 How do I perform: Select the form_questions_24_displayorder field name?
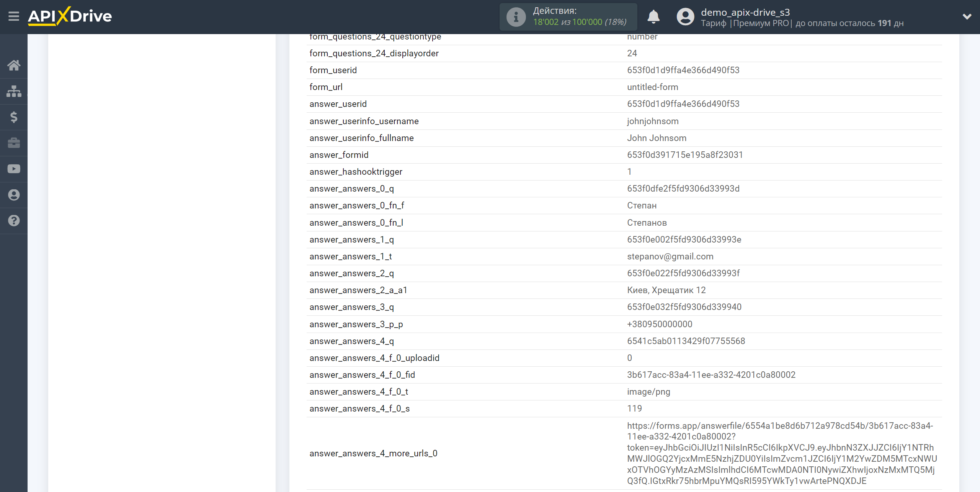(374, 53)
